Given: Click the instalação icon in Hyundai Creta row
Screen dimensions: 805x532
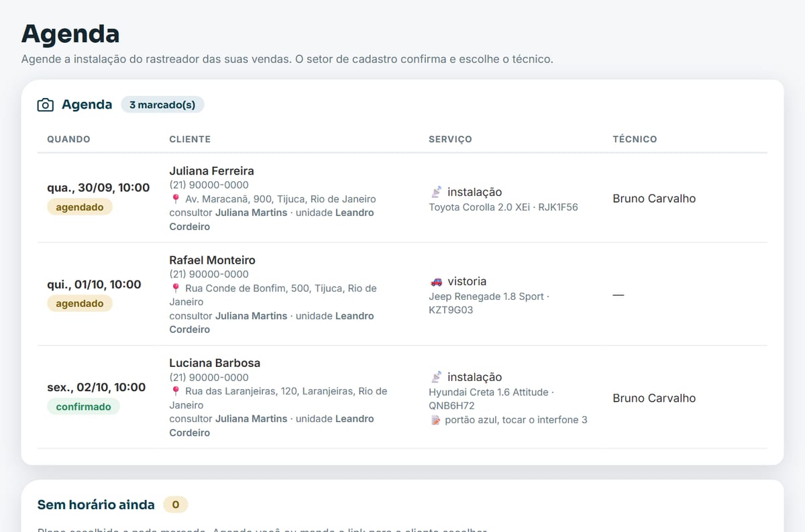Looking at the screenshot, I should tap(436, 378).
